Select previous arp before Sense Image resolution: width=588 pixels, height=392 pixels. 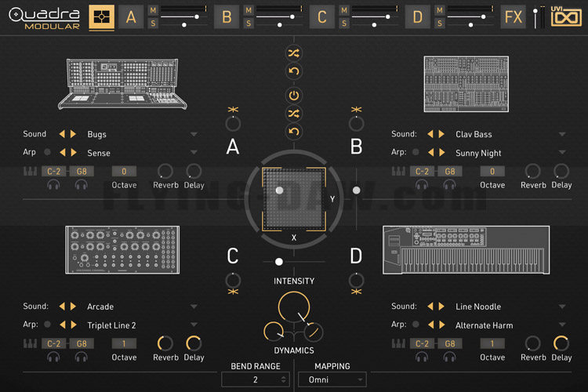click(62, 152)
